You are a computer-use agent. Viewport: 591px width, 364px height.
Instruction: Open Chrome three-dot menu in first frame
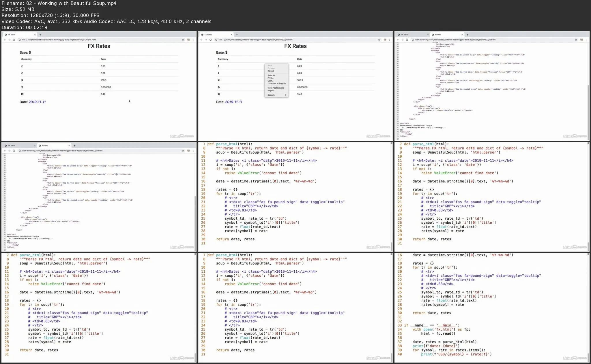pos(193,40)
